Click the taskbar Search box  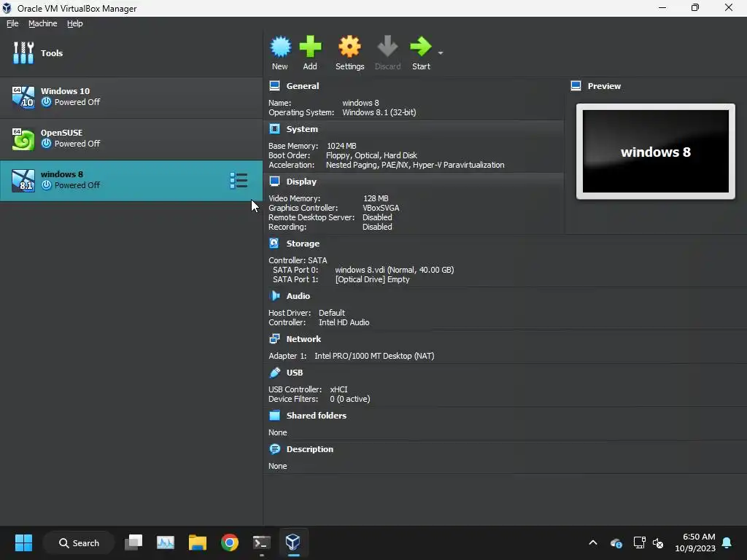click(79, 542)
